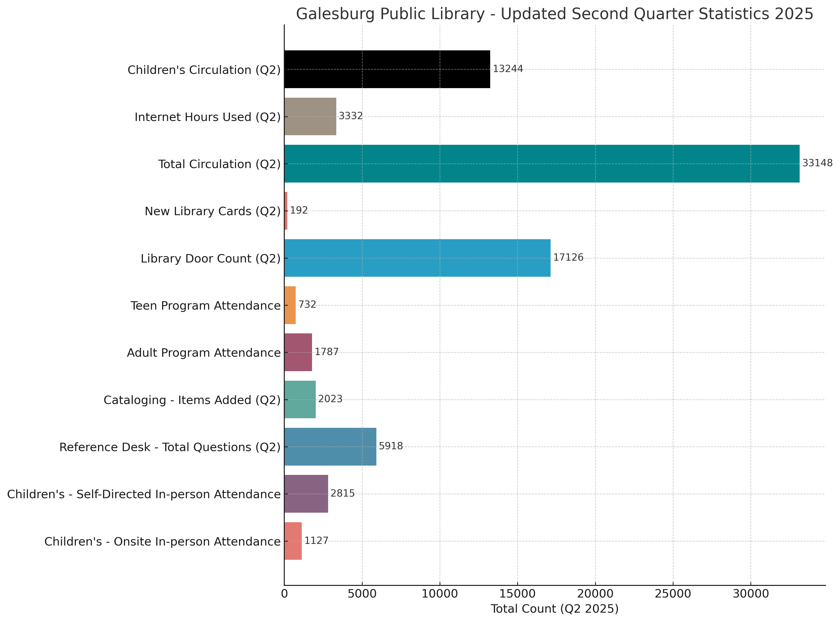The image size is (840, 622).
Task: Click the Reference Desk Total Questions bar
Action: [x=330, y=446]
